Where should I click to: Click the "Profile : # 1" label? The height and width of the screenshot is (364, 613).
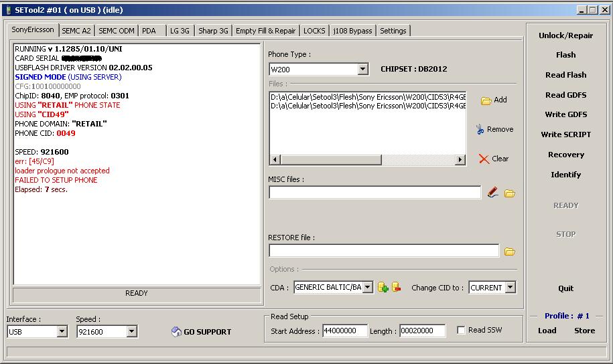[x=567, y=316]
